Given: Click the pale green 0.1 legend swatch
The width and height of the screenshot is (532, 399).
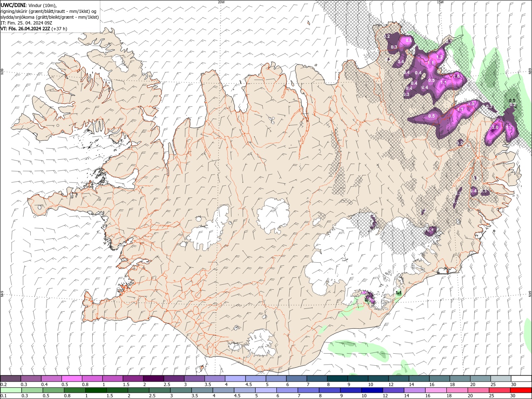Looking at the screenshot, I should coord(11,390).
